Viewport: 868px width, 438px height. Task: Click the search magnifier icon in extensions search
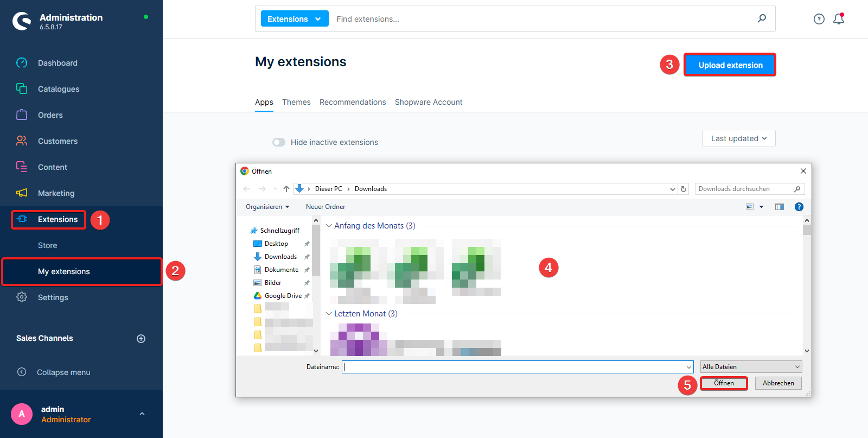(x=762, y=18)
